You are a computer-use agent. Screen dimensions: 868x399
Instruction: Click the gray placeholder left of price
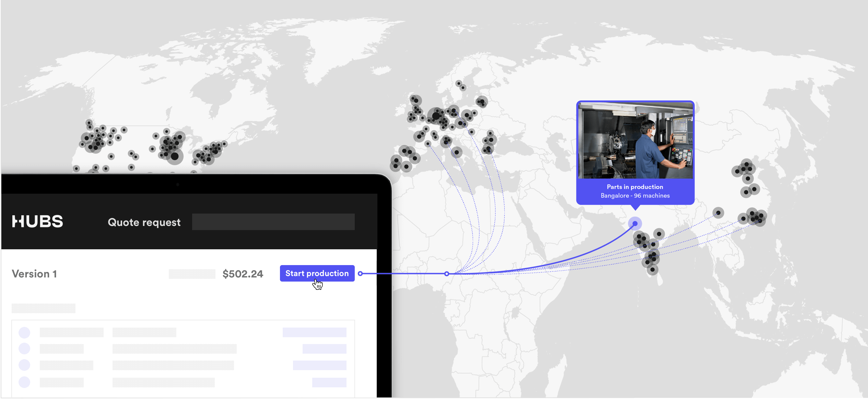pyautogui.click(x=192, y=274)
